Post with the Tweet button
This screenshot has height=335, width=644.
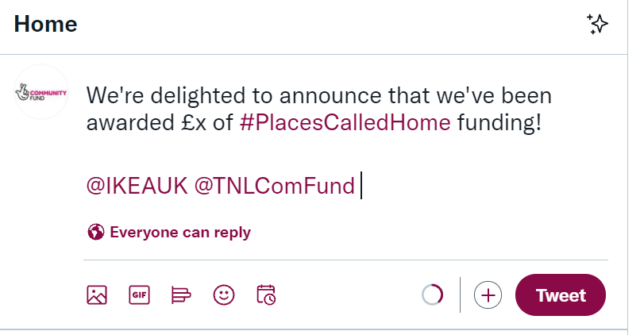click(x=561, y=295)
